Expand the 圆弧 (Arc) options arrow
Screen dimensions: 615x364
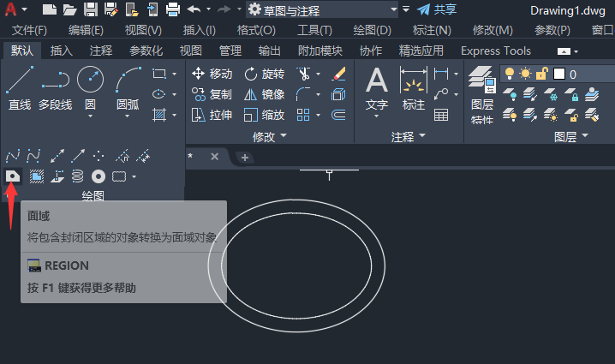click(x=127, y=116)
